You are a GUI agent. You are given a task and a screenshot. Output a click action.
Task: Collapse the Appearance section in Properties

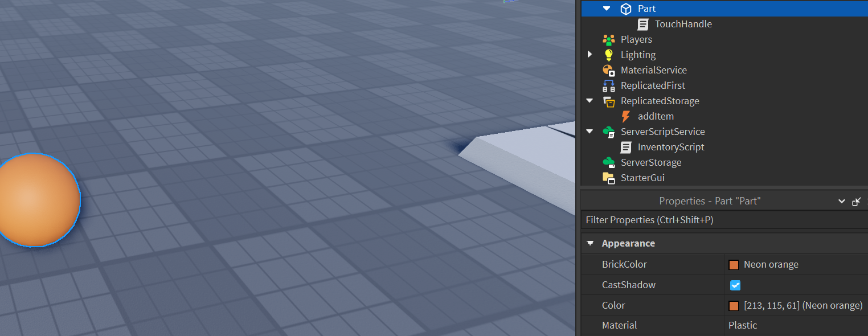pyautogui.click(x=590, y=243)
